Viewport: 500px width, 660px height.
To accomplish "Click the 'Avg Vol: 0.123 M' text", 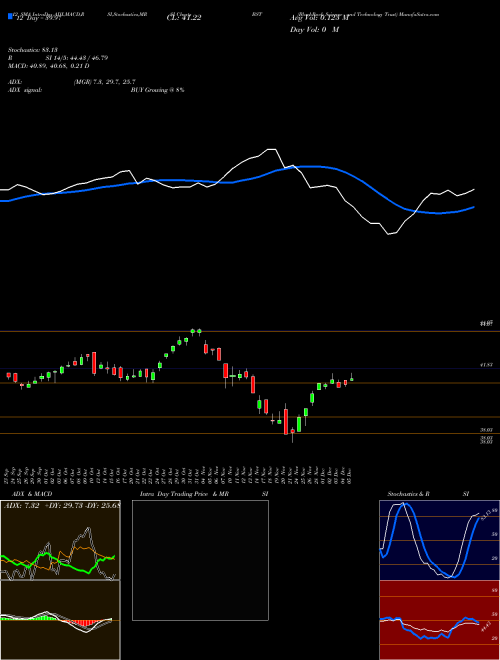I will coord(319,18).
